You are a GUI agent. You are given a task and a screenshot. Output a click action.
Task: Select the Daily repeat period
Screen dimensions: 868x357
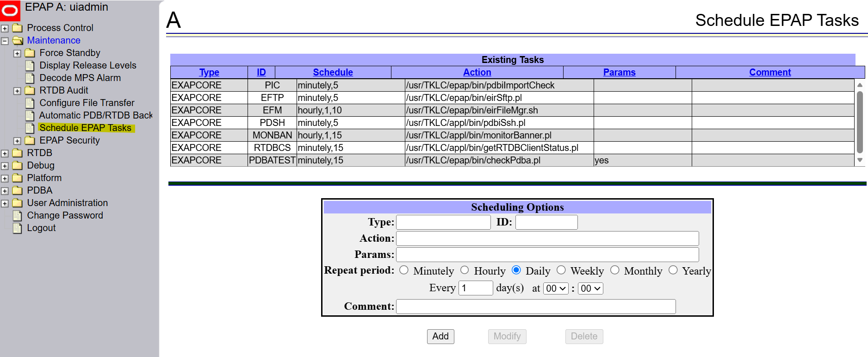[x=516, y=270]
